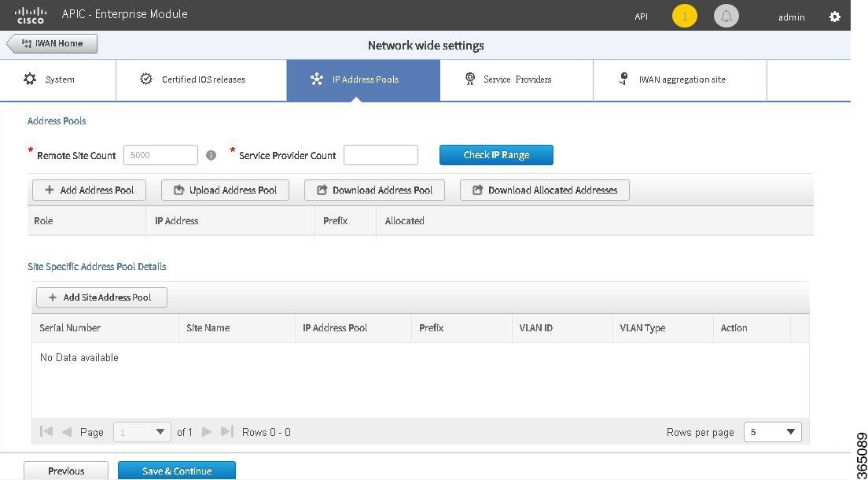
Task: Switch to the Service Providers tab
Action: [x=515, y=79]
